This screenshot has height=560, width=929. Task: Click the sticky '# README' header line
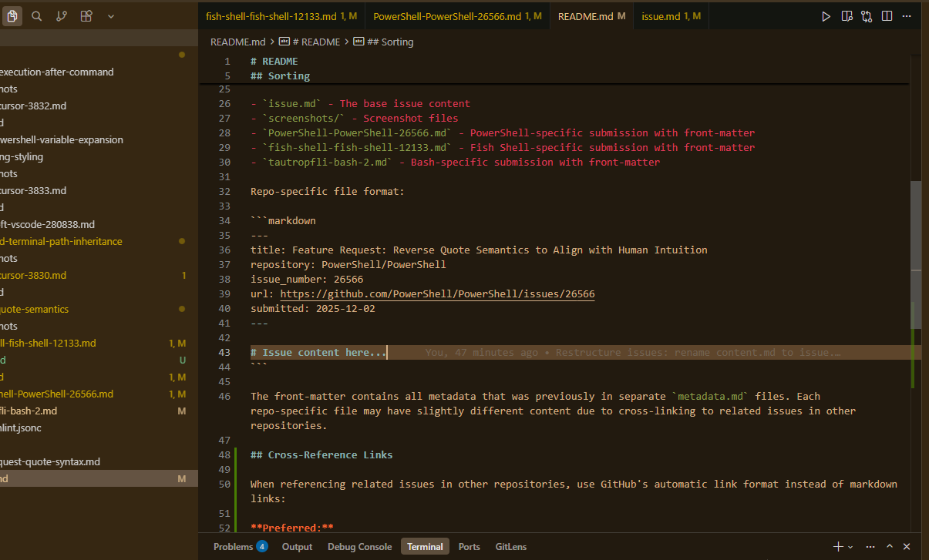tap(274, 61)
